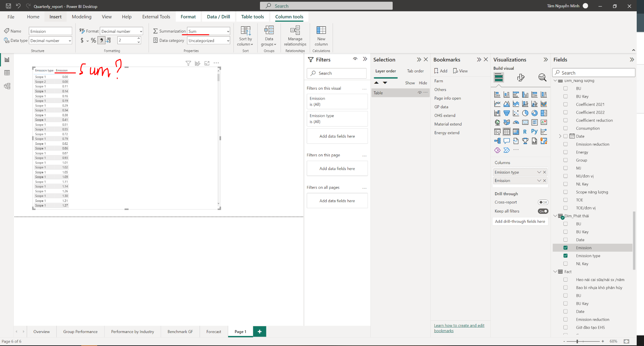The width and height of the screenshot is (644, 346).
Task: Collapse the Dim_Phát thải table
Action: click(555, 216)
